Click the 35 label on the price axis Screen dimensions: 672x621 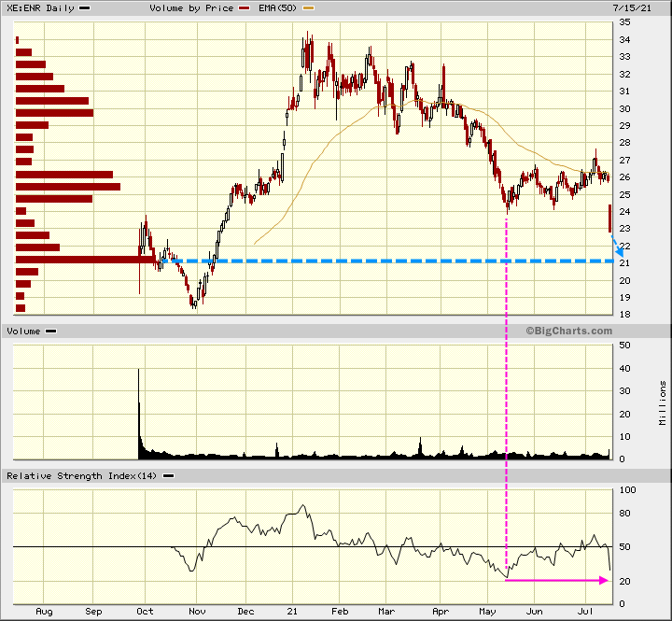(624, 21)
